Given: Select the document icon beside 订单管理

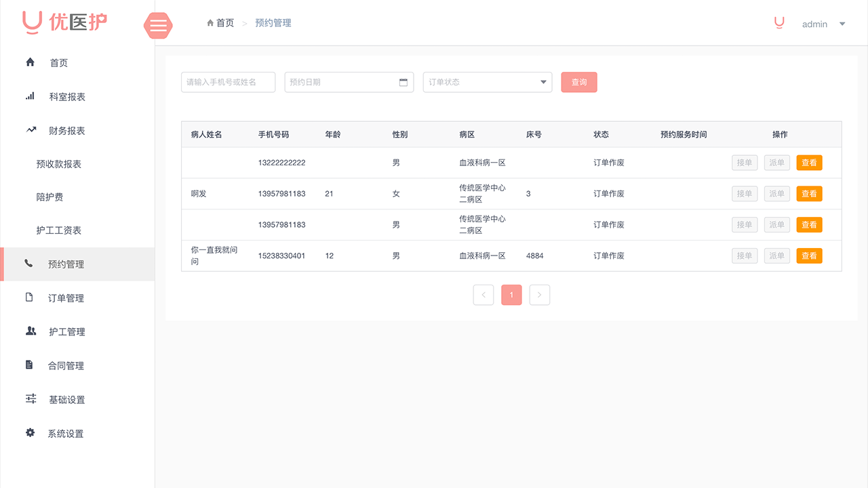Looking at the screenshot, I should pyautogui.click(x=30, y=298).
